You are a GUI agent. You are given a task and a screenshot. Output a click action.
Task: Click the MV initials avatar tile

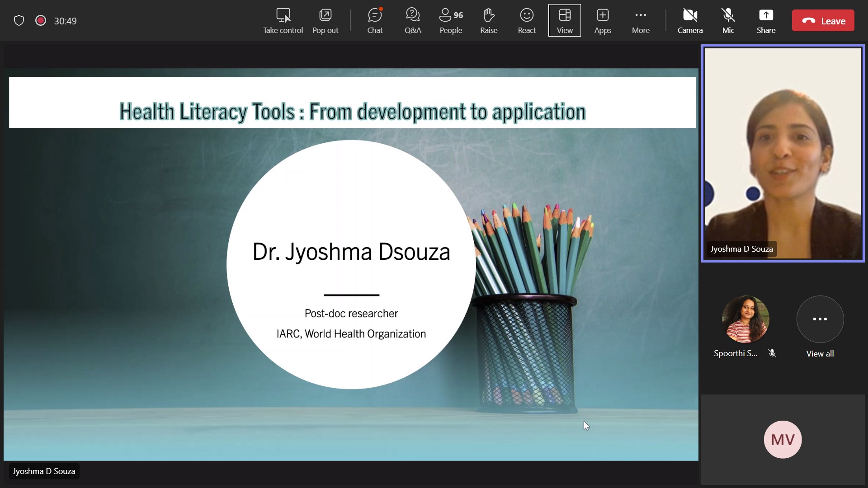(x=783, y=439)
